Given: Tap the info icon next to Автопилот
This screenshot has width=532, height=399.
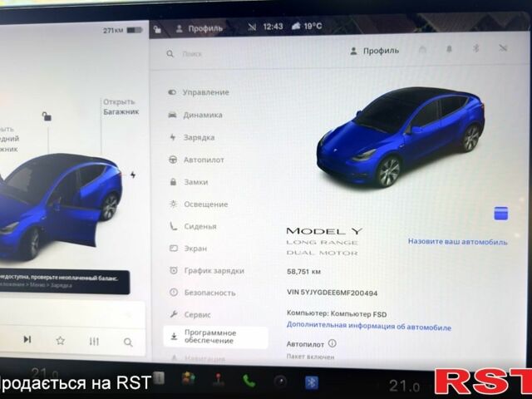Looking at the screenshot, I should (332, 343).
